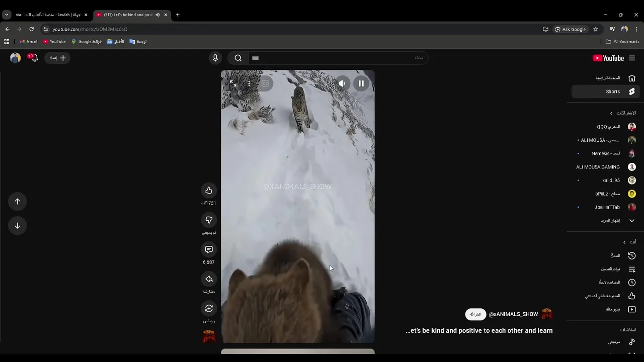644x362 pixels.
Task: Open the @xANIMALS_SHOW channel avatar
Action: click(547, 314)
